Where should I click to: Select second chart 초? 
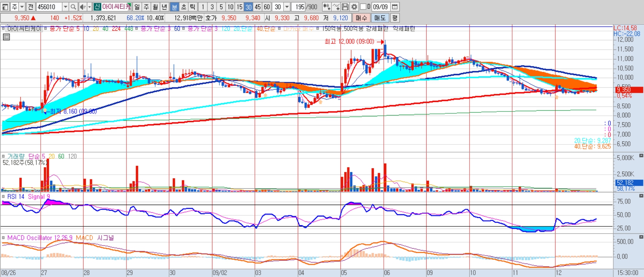pos(183,7)
